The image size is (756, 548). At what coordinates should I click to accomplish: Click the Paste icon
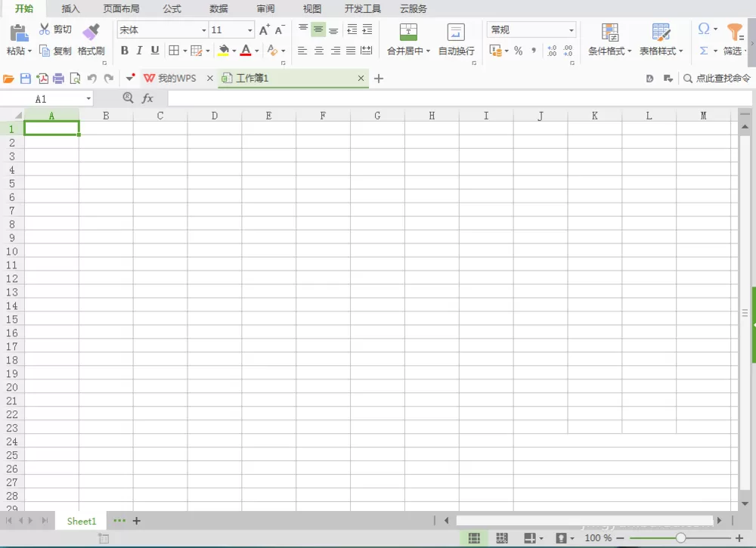[x=19, y=33]
